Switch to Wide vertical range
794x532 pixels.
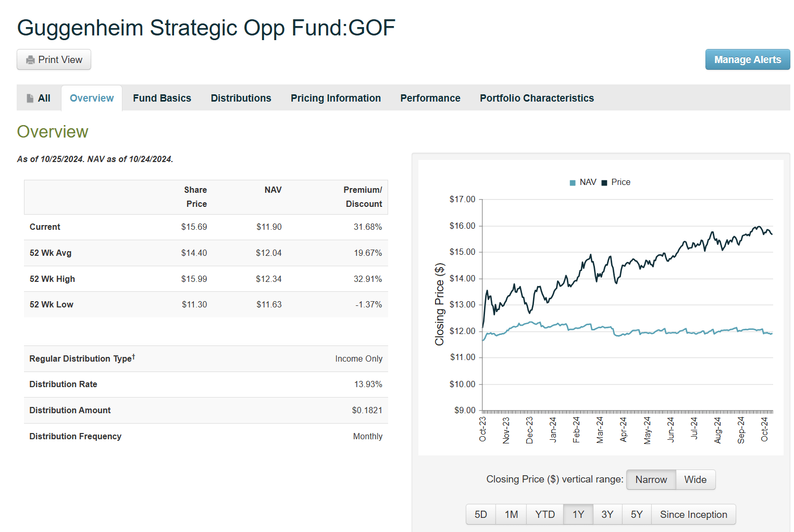(x=695, y=479)
